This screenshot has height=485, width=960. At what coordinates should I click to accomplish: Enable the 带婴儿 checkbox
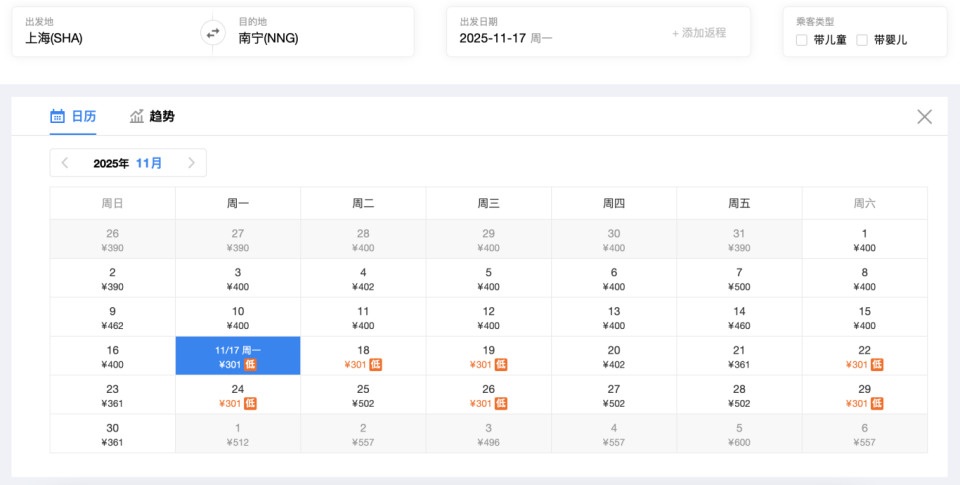862,40
